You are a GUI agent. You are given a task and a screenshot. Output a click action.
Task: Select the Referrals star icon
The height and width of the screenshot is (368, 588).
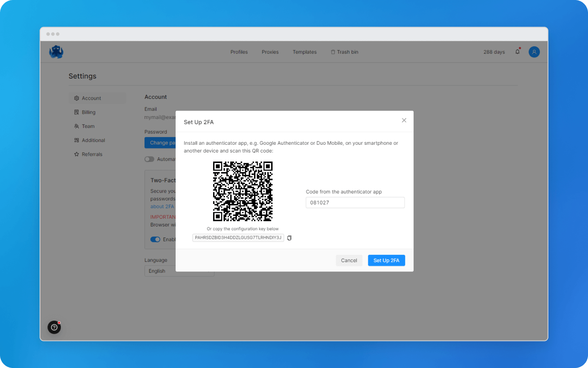tap(76, 154)
